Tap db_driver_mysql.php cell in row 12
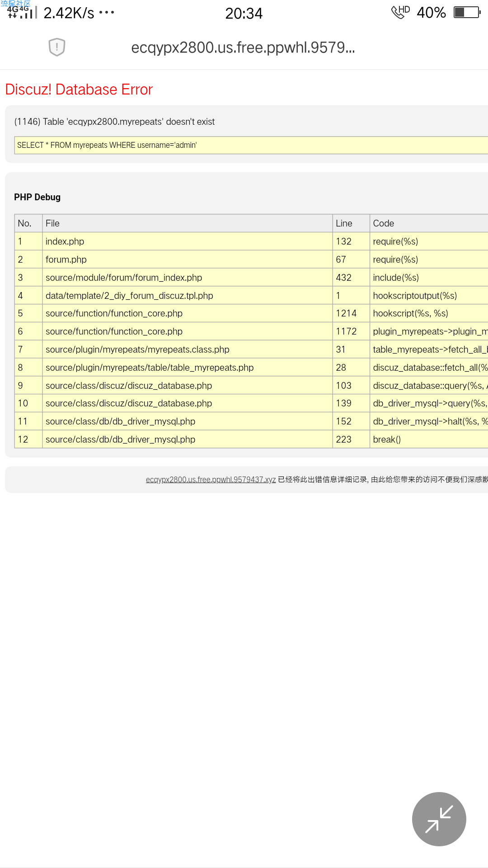 tap(188, 439)
